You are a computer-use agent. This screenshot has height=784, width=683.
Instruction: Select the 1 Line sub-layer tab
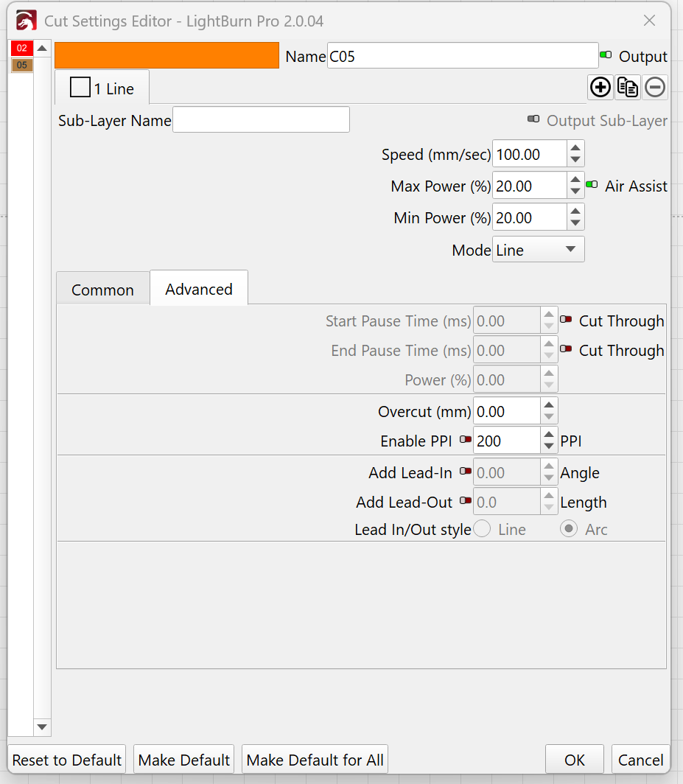102,88
